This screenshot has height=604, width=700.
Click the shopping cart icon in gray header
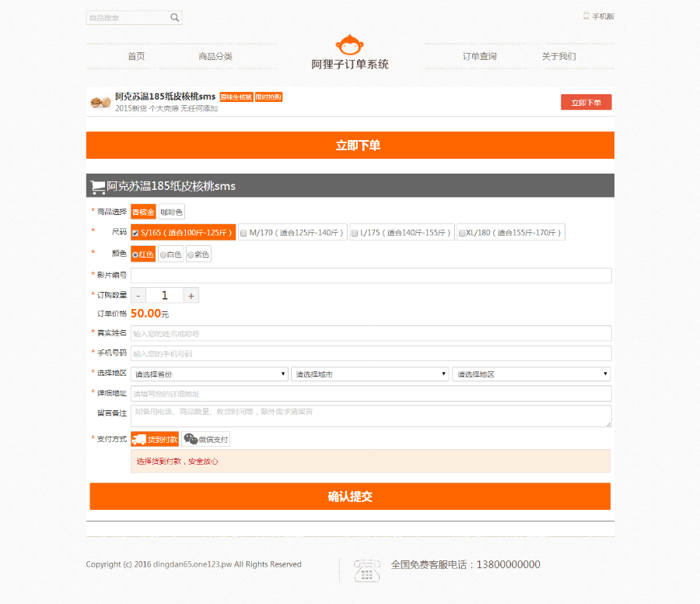pos(97,186)
